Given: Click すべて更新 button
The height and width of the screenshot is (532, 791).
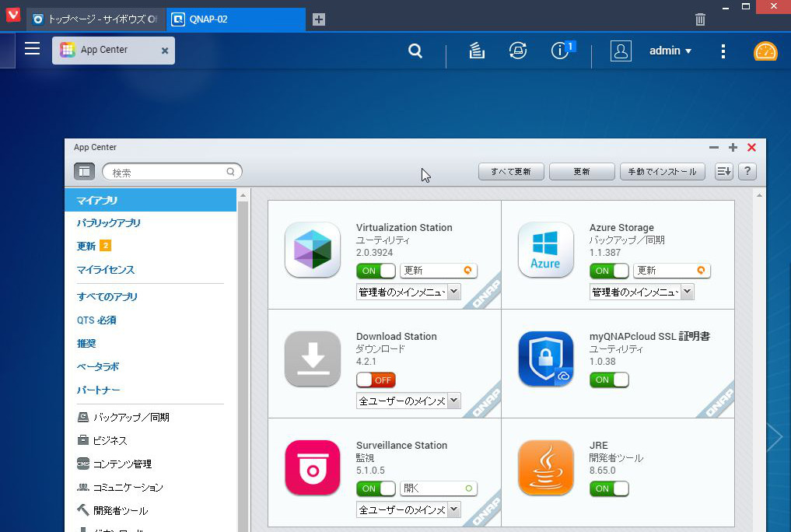Looking at the screenshot, I should pos(511,171).
